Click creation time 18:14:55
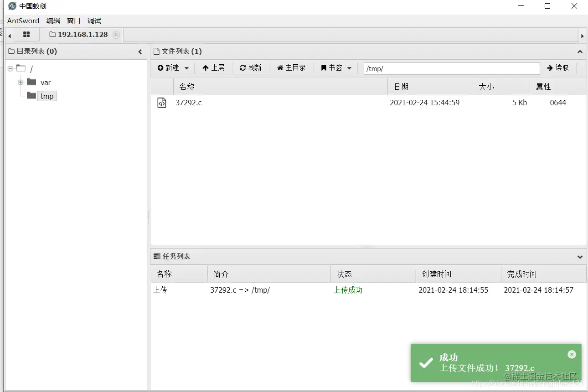Image resolution: width=588 pixels, height=392 pixels. coord(454,290)
